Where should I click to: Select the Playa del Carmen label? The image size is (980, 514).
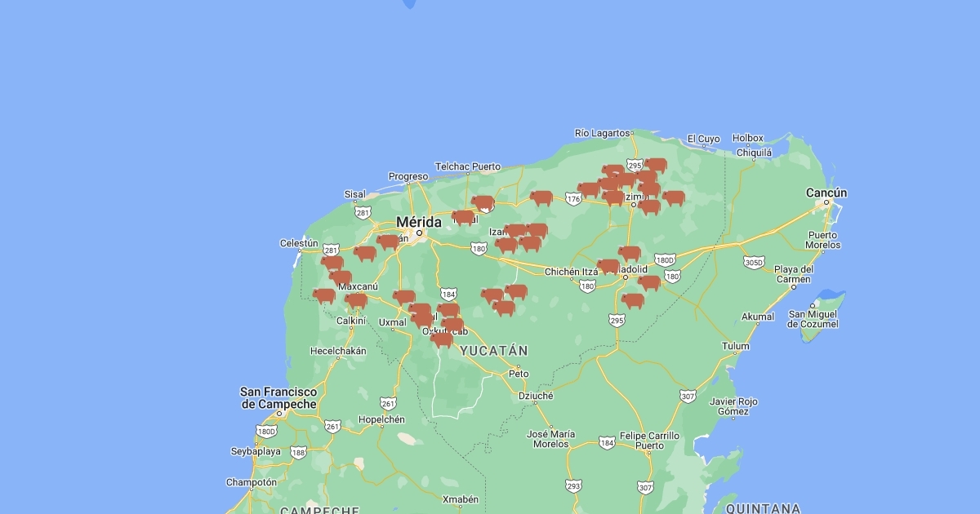click(x=794, y=274)
